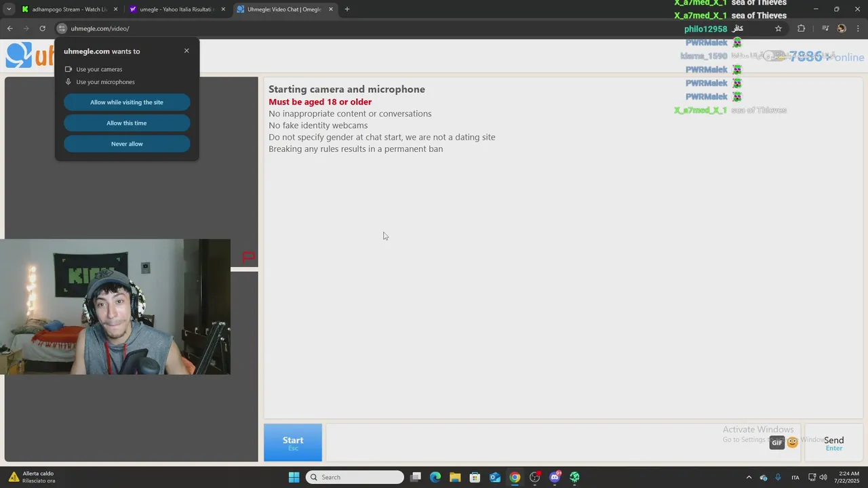868x488 pixels.
Task: Click the microphone tray icon
Action: 778,477
